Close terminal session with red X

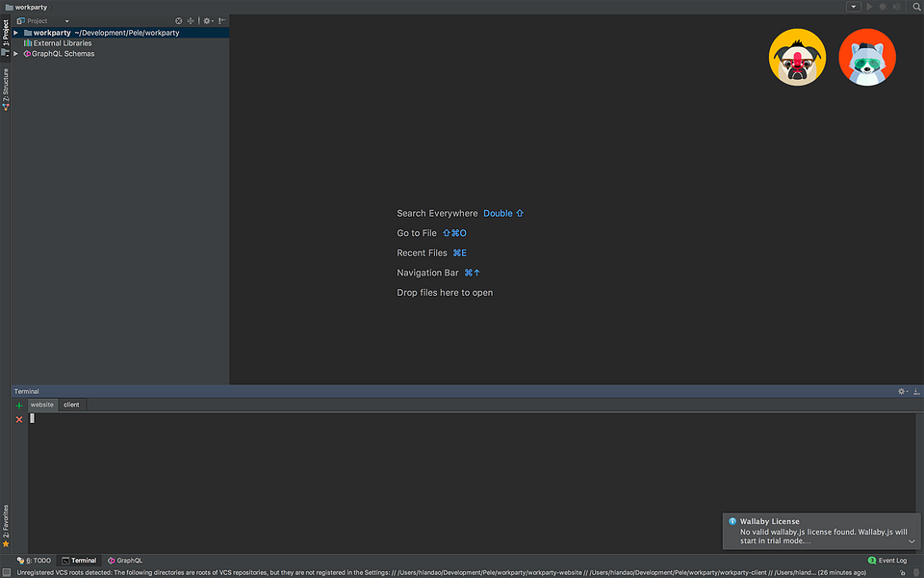(x=19, y=419)
